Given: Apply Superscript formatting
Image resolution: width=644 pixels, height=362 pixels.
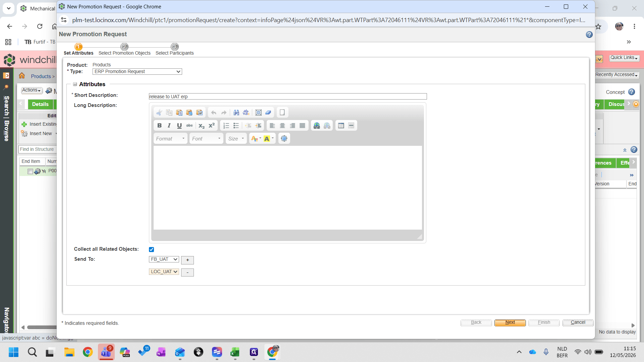Looking at the screenshot, I should [212, 125].
